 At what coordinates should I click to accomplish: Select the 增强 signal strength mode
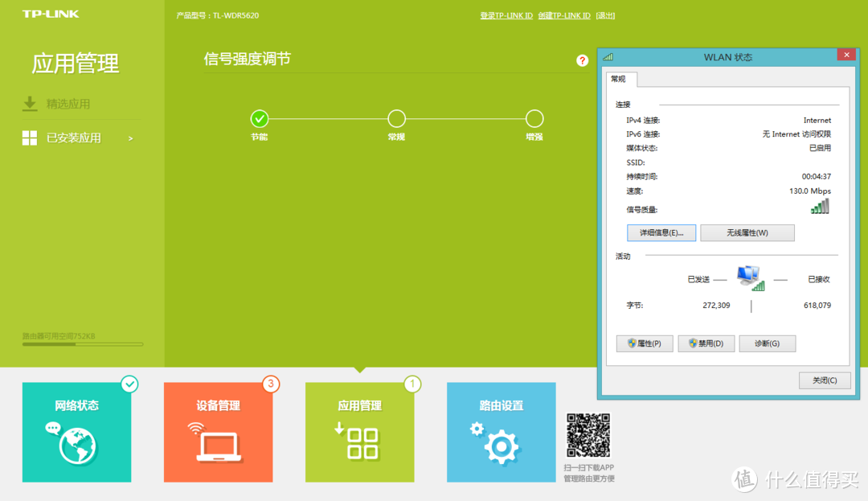pos(534,117)
